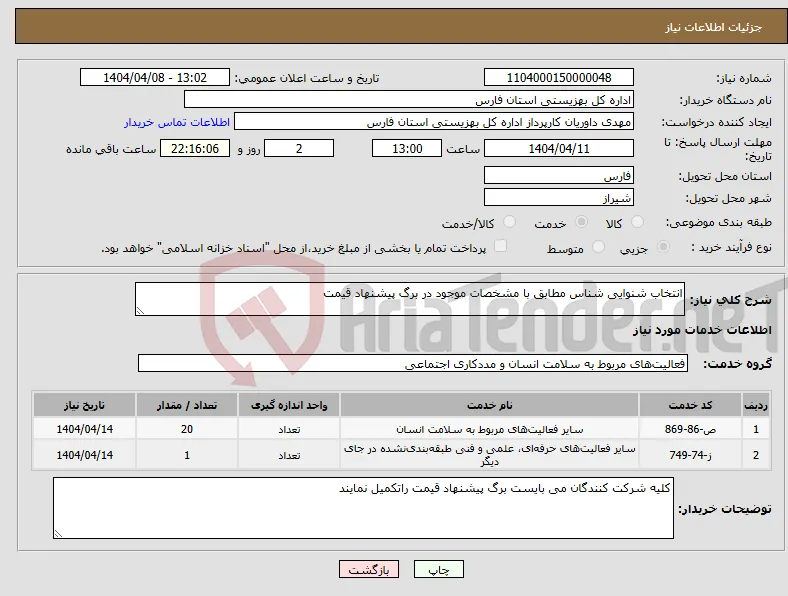Click row 2 date 1404/04/14 cell
Image resolution: width=788 pixels, height=596 pixels.
tap(84, 455)
